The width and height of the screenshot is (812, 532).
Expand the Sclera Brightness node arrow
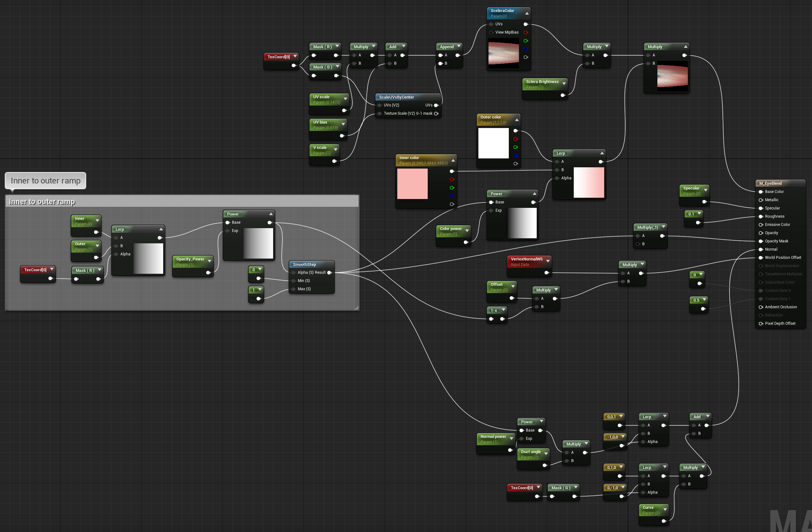564,84
